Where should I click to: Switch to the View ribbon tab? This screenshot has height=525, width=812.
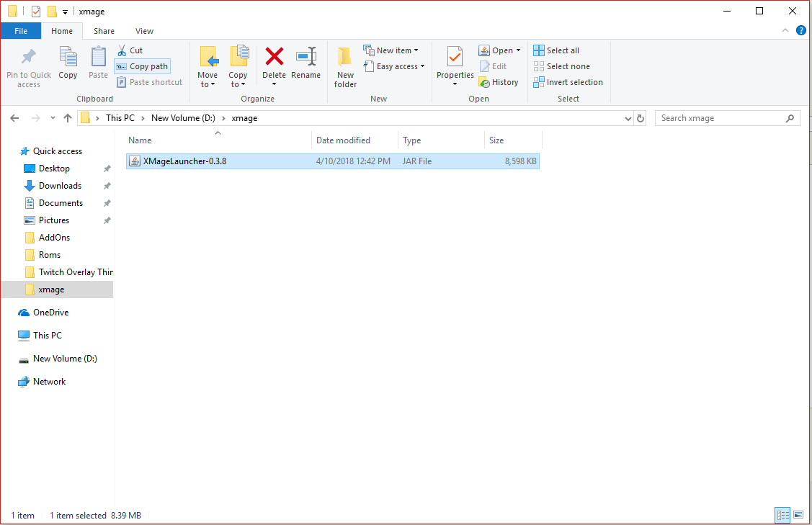[145, 31]
